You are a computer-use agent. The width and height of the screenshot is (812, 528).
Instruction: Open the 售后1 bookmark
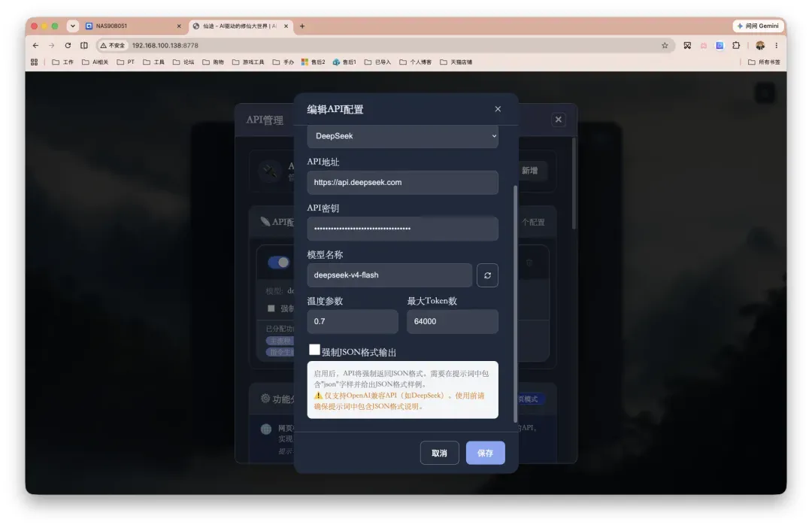[344, 62]
